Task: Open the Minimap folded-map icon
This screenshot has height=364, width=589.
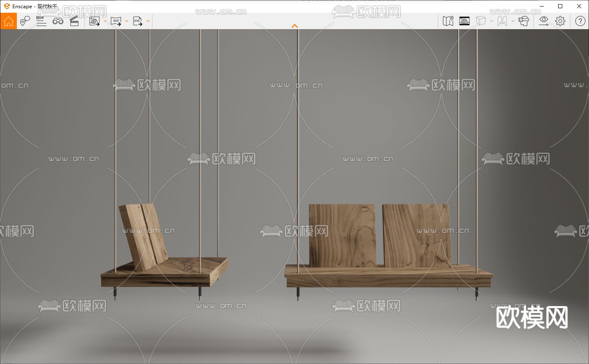Action: [x=448, y=21]
